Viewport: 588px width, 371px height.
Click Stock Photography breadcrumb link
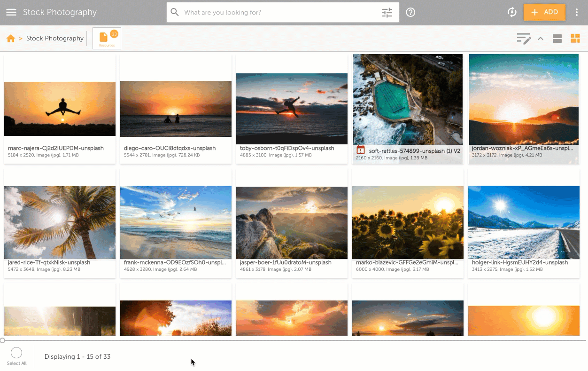(x=55, y=39)
